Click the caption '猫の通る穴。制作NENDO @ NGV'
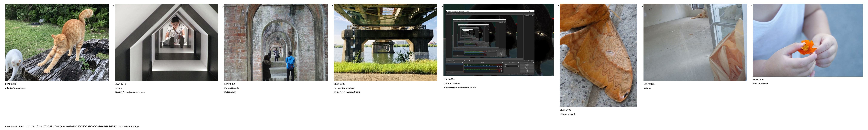The image size is (868, 130). [130, 92]
